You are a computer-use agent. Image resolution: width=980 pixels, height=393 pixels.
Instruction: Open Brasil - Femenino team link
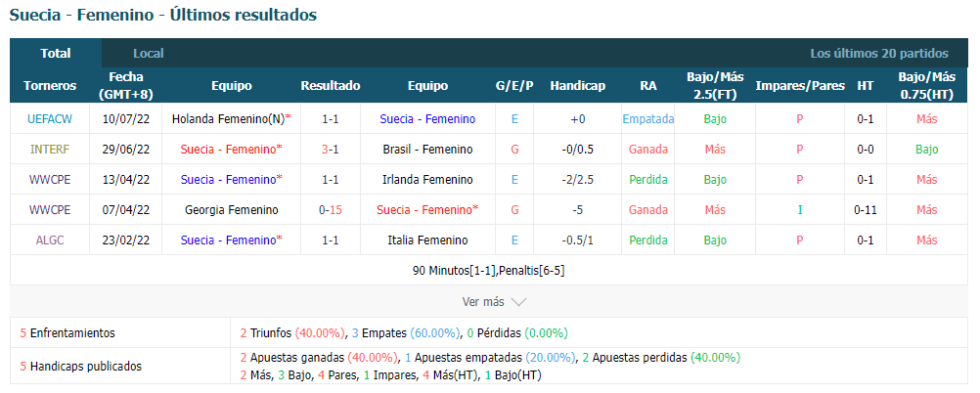(x=427, y=150)
